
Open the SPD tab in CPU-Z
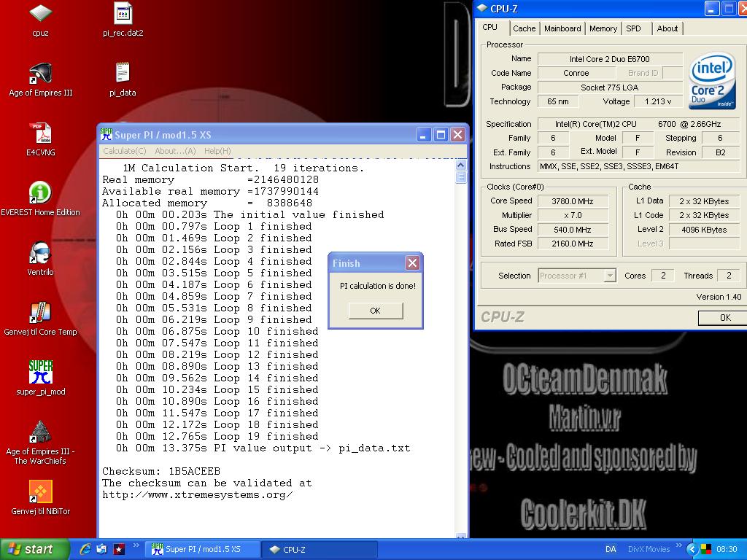tap(634, 28)
